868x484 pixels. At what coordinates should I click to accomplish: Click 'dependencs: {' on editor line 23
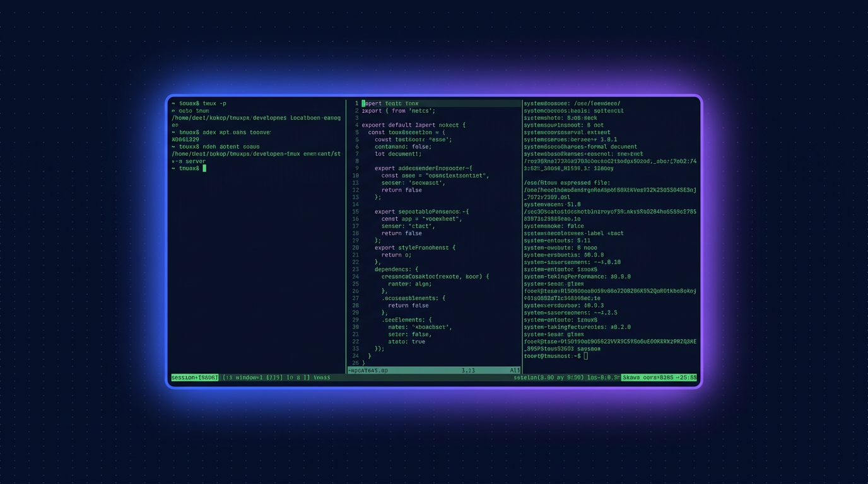coord(397,269)
